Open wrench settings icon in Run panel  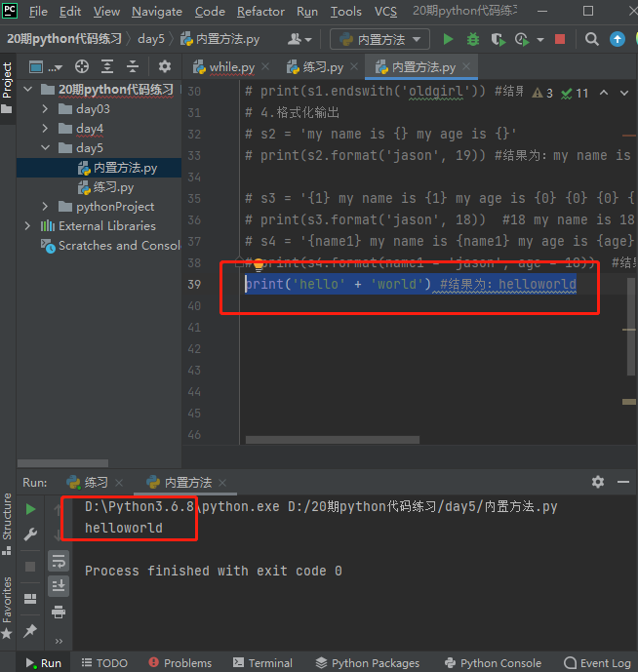pos(30,534)
